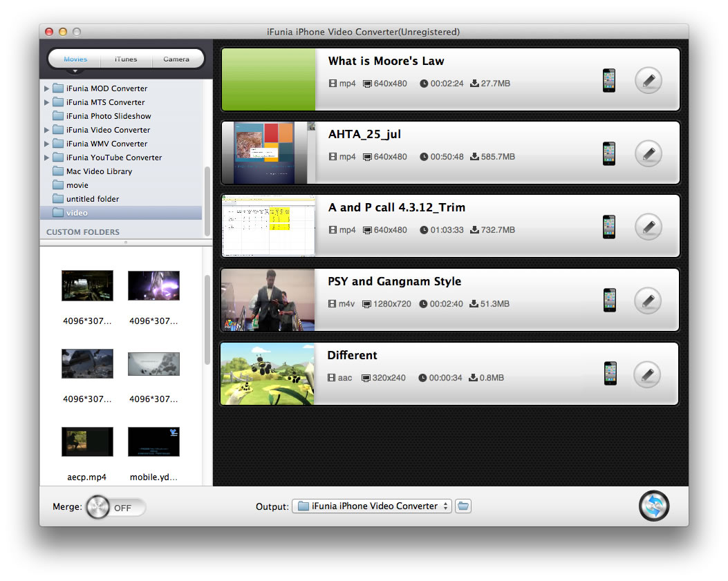Select the iFunia YouTube Converter tree row
Screen dimensions: 728x581
[x=121, y=158]
